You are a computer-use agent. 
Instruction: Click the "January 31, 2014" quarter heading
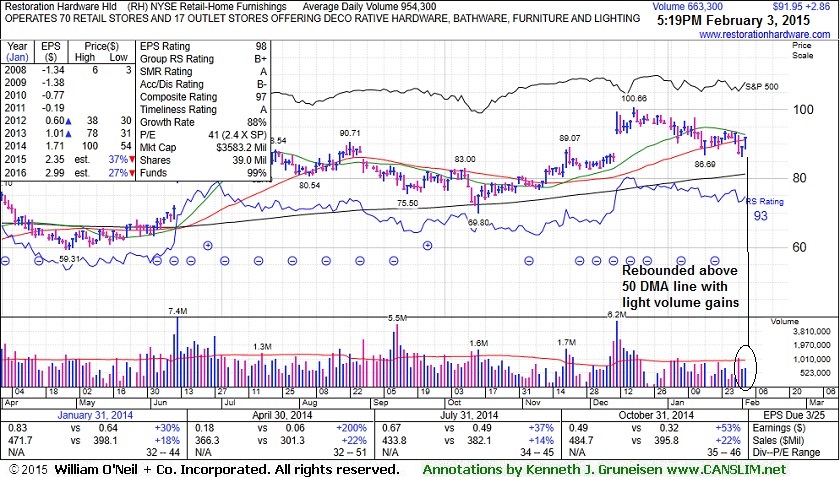tap(95, 415)
